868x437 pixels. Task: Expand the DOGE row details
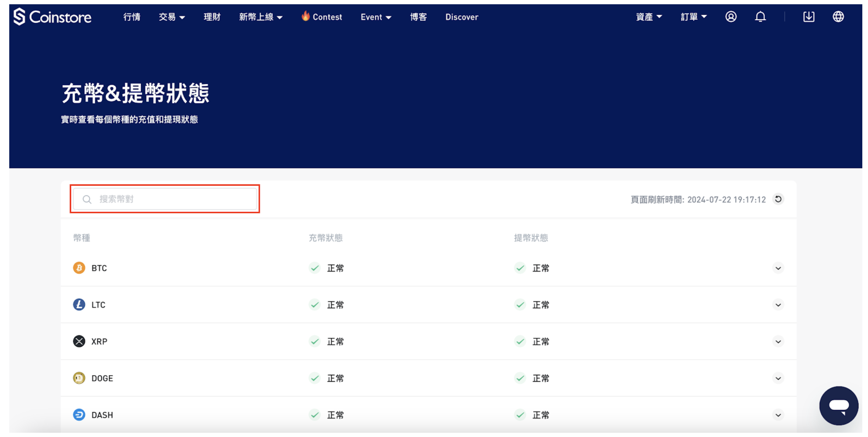point(778,378)
